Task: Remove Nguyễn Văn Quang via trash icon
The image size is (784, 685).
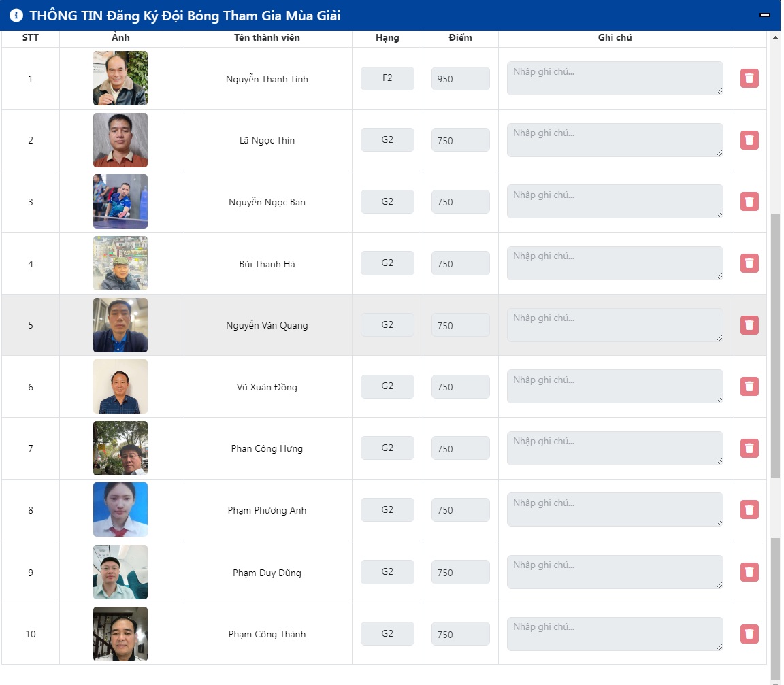Action: 749,324
